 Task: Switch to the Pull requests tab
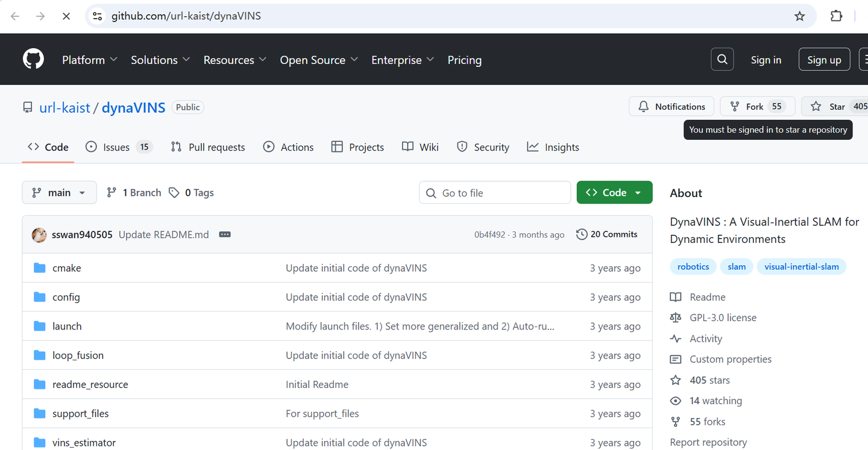click(x=208, y=147)
